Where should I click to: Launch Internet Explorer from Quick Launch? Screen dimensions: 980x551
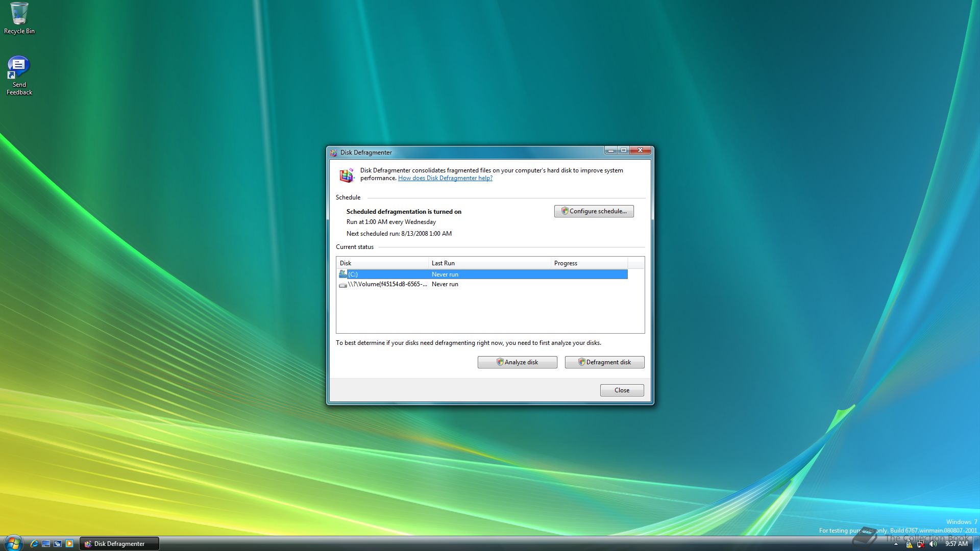(x=34, y=544)
